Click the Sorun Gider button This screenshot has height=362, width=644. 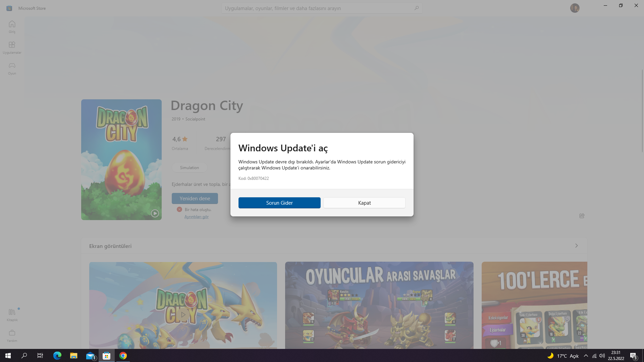point(279,203)
